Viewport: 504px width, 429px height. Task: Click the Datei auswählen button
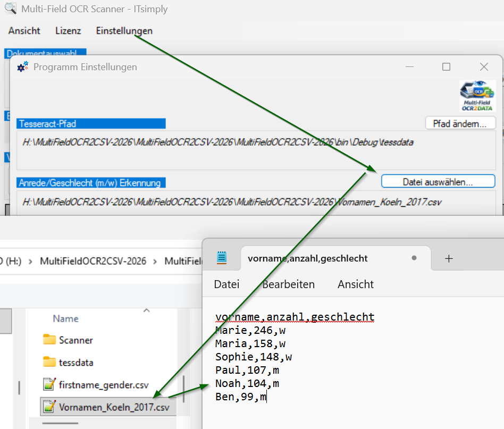coord(438,182)
